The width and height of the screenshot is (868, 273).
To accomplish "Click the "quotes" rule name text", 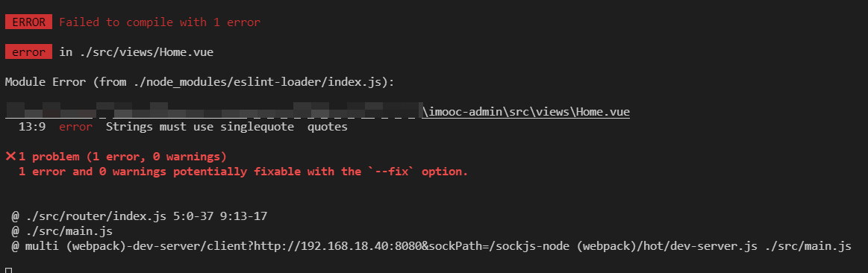I will pyautogui.click(x=328, y=127).
